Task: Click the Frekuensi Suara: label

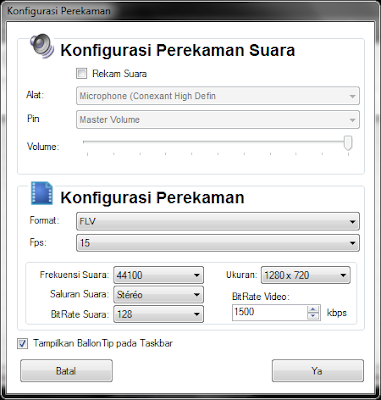Action: [x=74, y=275]
